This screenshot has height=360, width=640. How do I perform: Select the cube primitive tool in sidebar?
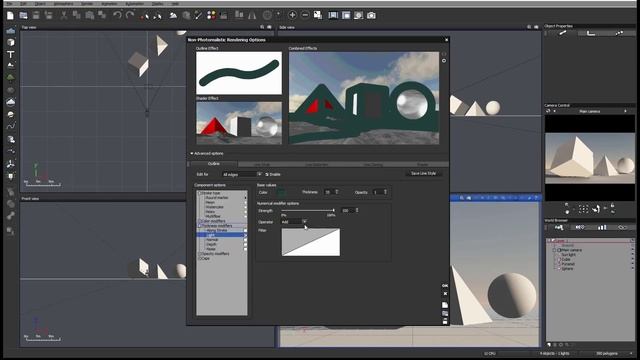click(11, 42)
